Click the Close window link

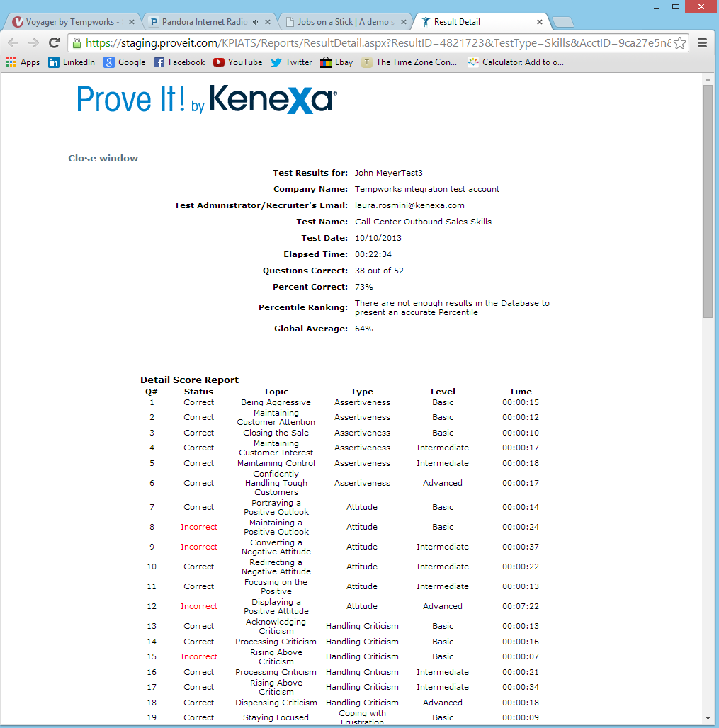103,159
